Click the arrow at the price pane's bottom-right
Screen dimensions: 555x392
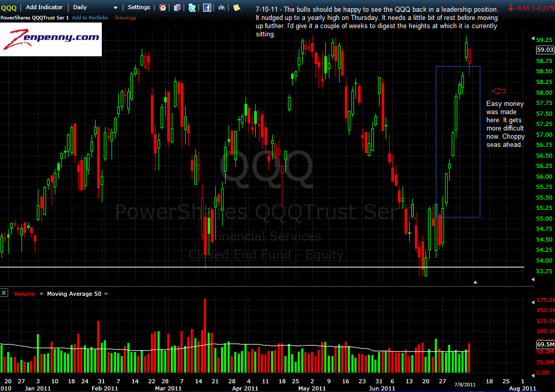tap(533, 279)
